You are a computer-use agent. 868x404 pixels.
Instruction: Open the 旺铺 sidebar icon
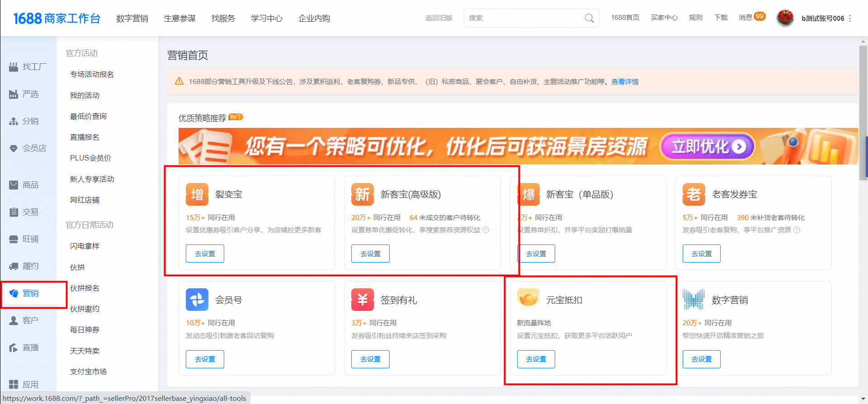(14, 239)
